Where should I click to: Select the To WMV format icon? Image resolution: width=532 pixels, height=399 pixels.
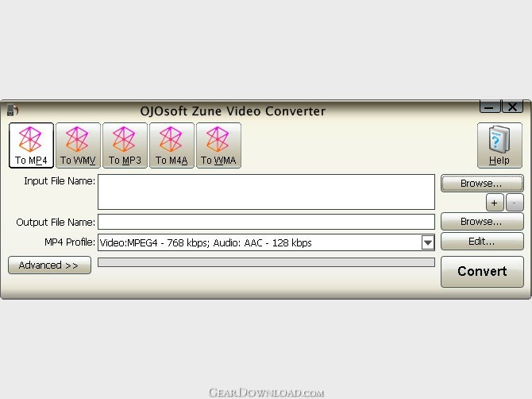click(78, 145)
